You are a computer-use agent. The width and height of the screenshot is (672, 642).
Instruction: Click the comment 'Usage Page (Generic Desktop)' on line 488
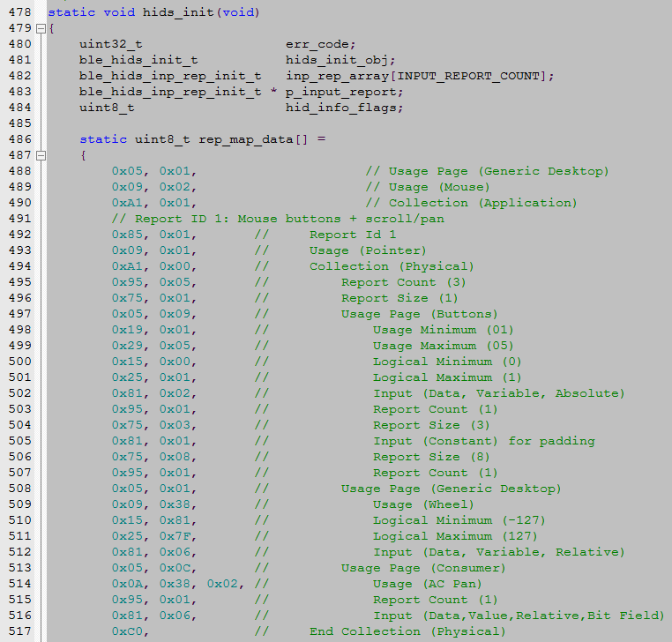(x=498, y=171)
